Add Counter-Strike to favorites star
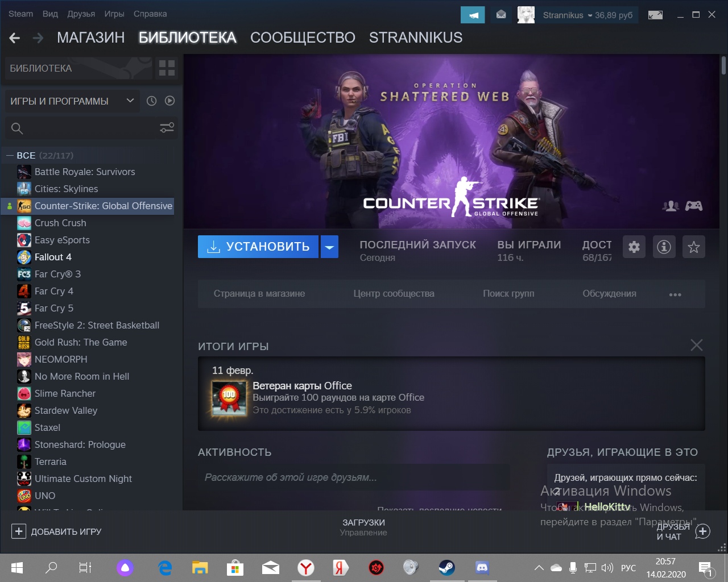This screenshot has width=728, height=582. tap(694, 247)
